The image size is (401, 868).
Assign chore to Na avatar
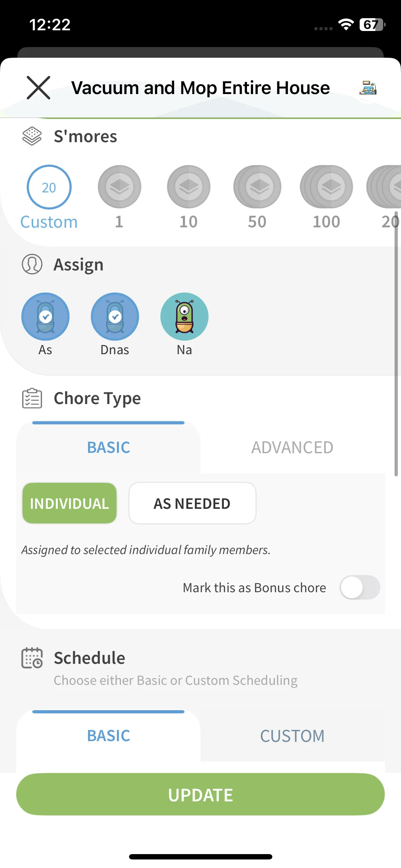(x=184, y=317)
